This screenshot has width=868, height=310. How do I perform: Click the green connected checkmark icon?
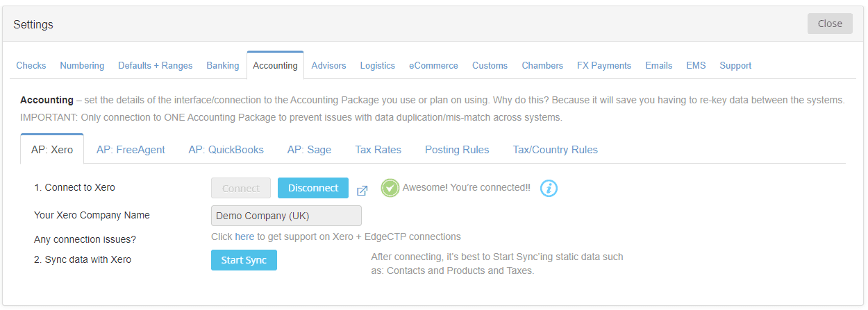[x=390, y=188]
